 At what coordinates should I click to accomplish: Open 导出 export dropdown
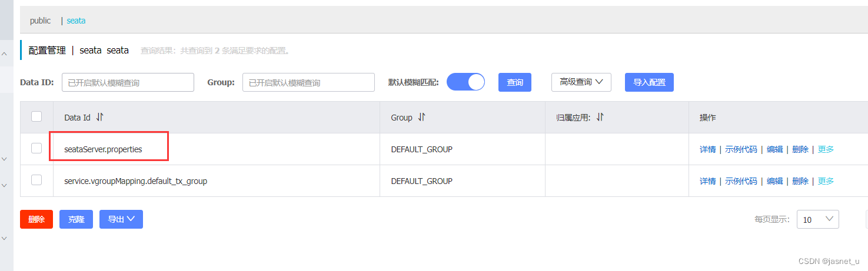[x=121, y=219]
